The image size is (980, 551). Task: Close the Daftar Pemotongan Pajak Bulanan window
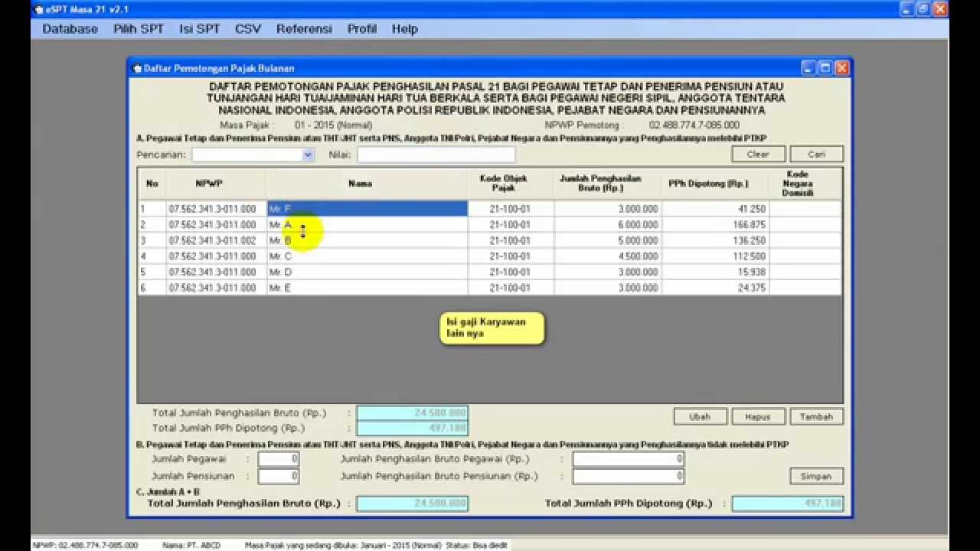tap(841, 68)
